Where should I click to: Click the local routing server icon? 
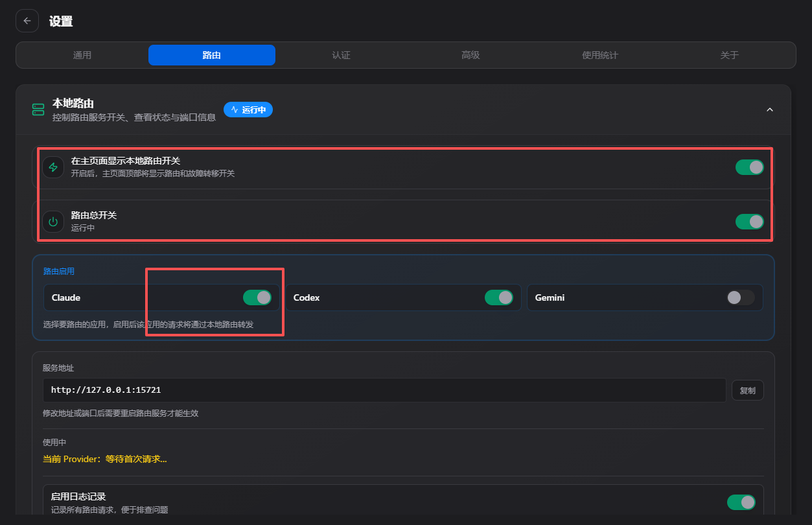pyautogui.click(x=38, y=110)
